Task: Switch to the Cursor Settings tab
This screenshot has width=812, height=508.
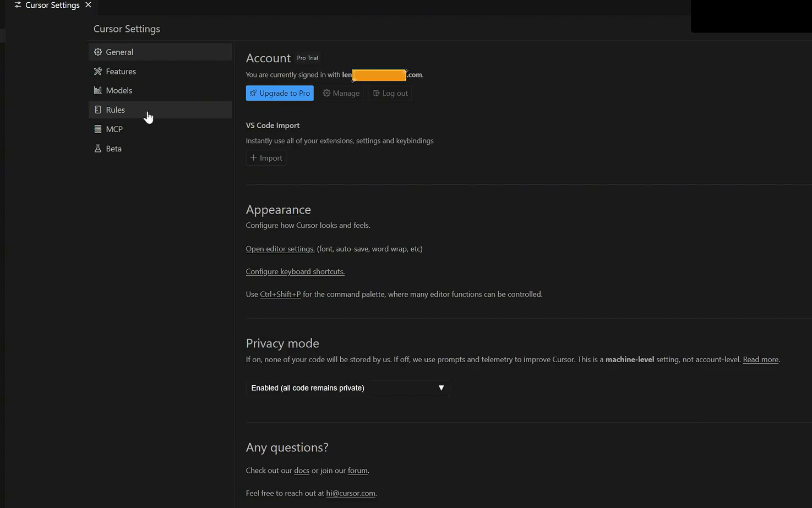Action: [x=52, y=5]
